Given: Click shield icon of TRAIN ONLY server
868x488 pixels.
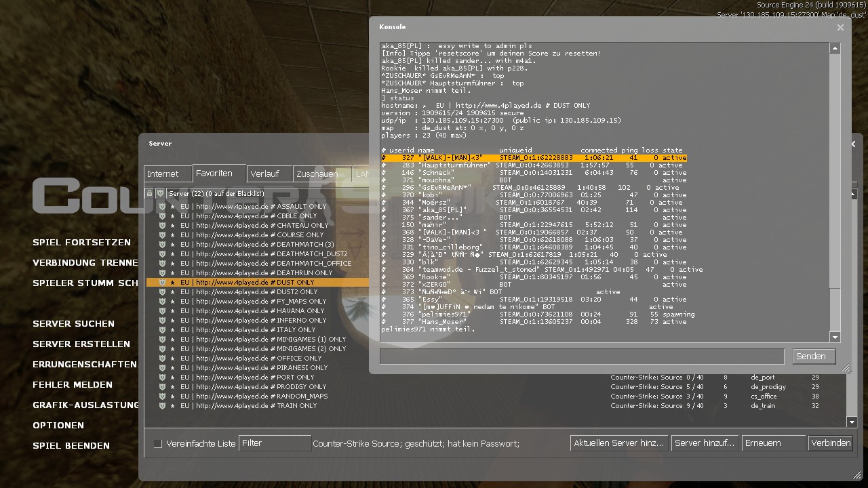Looking at the screenshot, I should [162, 406].
